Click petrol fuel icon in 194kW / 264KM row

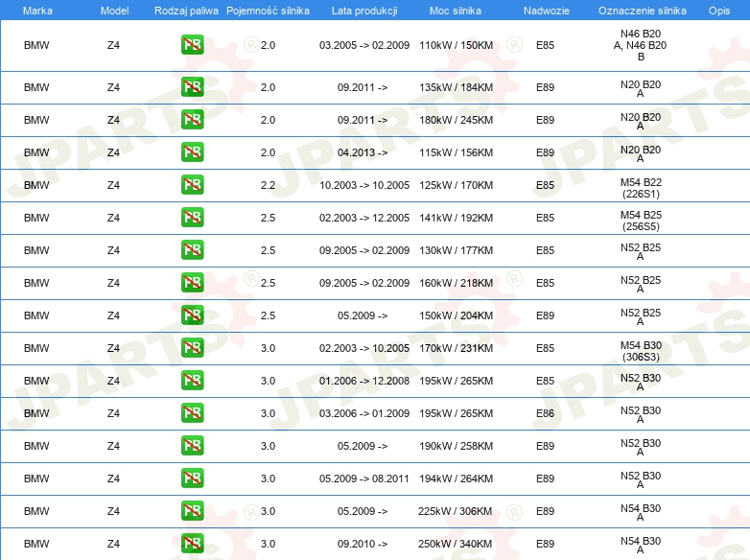coord(192,478)
